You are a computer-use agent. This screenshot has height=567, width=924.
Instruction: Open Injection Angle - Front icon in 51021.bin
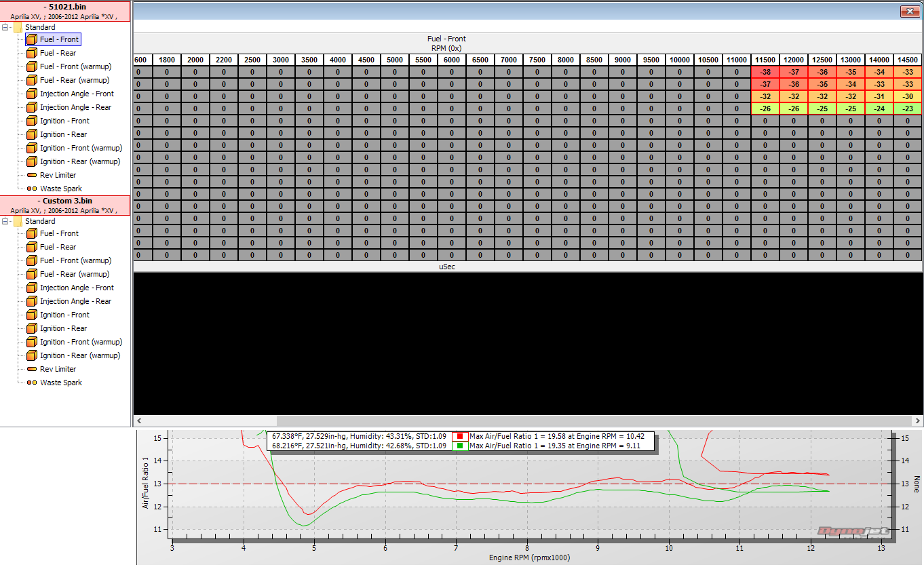click(31, 94)
